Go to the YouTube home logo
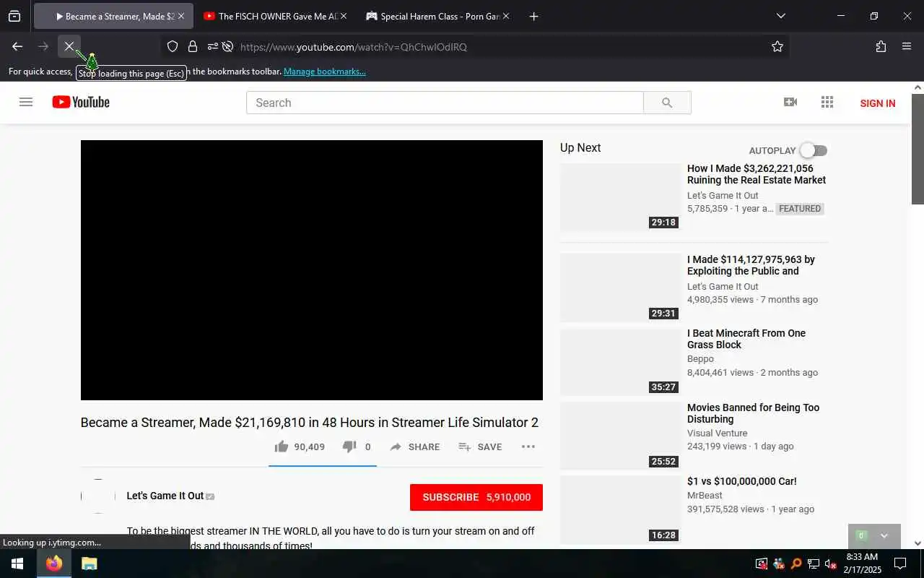Image resolution: width=924 pixels, height=578 pixels. 81,102
